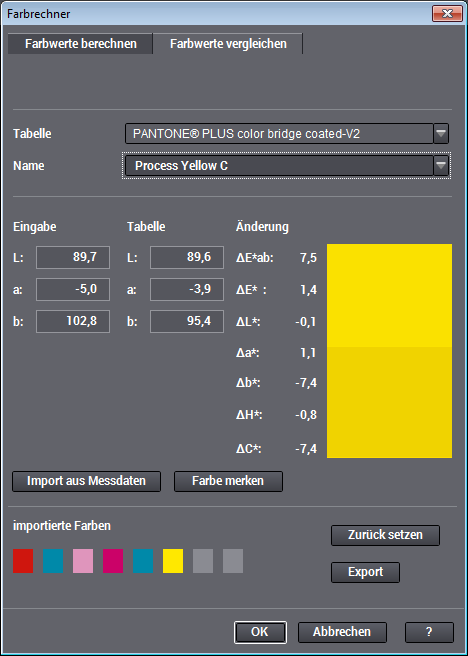Select the magenta imported color swatch
The width and height of the screenshot is (468, 656).
coord(113,561)
